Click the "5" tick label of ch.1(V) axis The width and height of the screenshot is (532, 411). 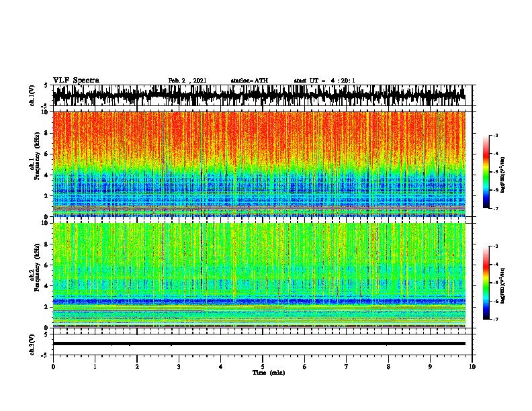pyautogui.click(x=46, y=86)
